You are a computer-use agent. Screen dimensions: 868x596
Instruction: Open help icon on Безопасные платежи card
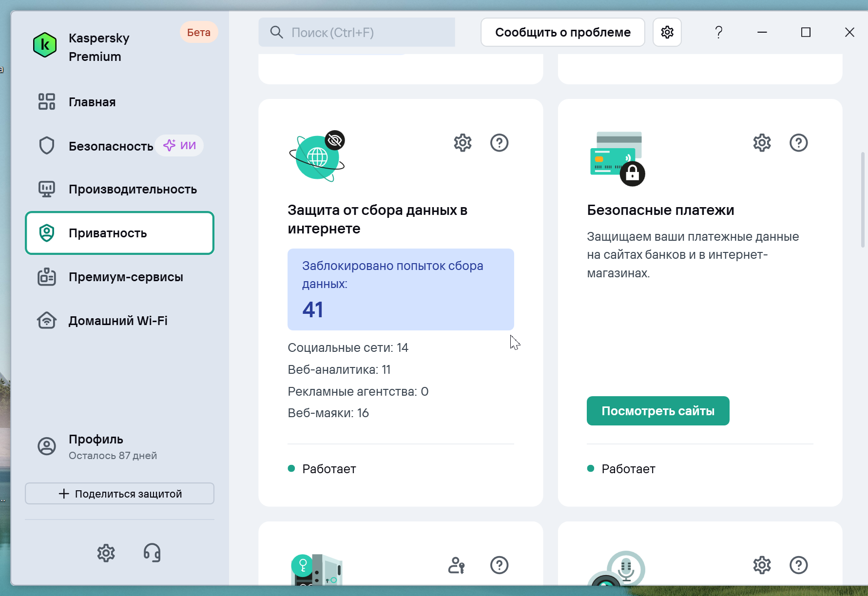pyautogui.click(x=798, y=143)
